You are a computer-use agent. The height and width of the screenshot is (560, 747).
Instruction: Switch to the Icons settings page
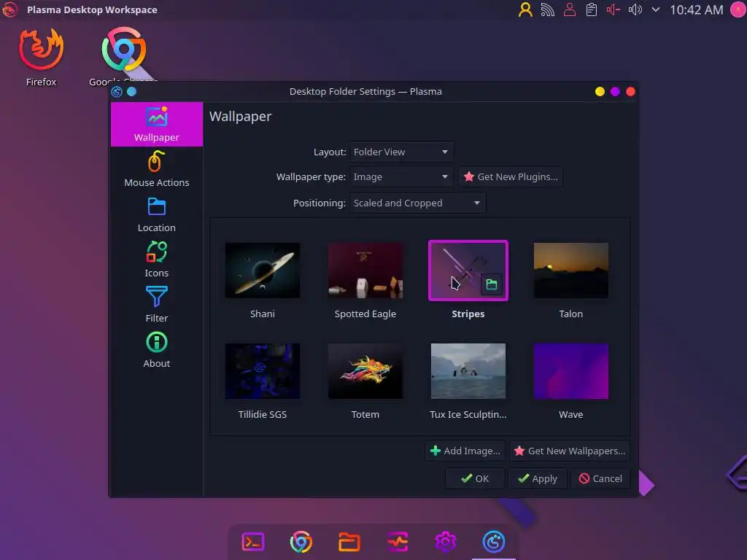(157, 260)
